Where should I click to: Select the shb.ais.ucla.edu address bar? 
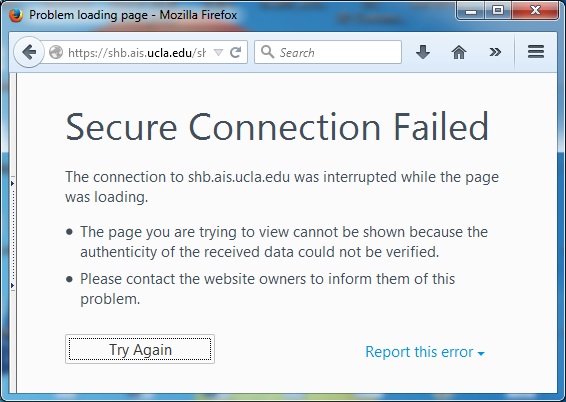coord(137,53)
